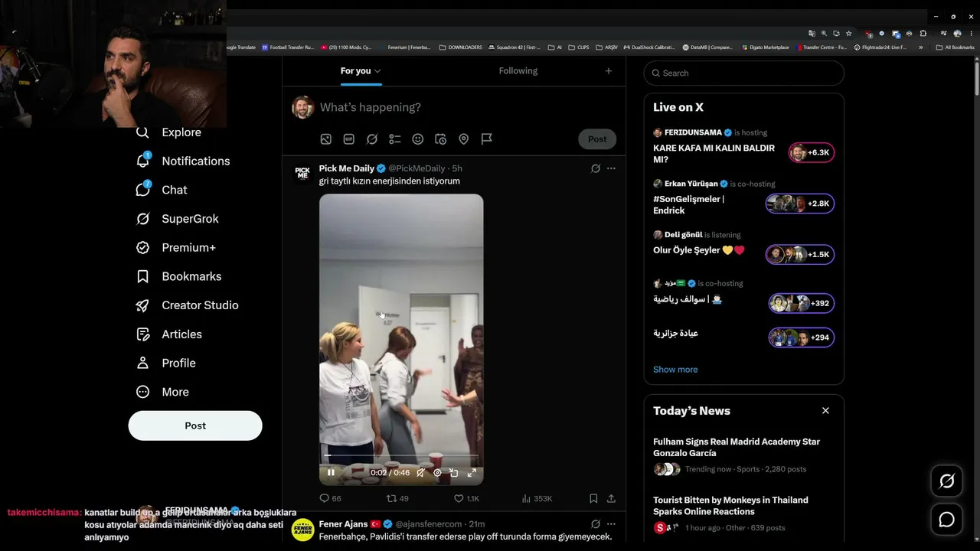Go to Profile in the sidebar
Image resolution: width=980 pixels, height=551 pixels.
(165, 363)
